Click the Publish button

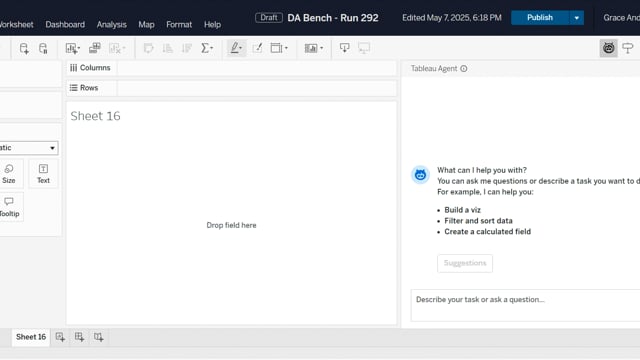(x=540, y=18)
